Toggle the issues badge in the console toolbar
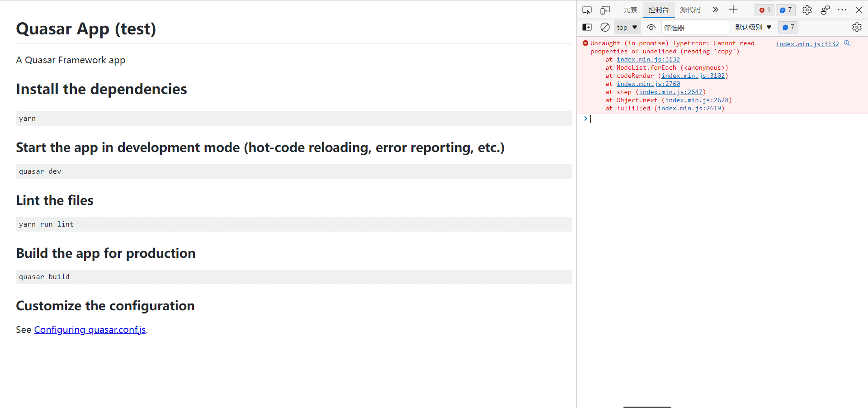868x408 pixels. (x=788, y=27)
